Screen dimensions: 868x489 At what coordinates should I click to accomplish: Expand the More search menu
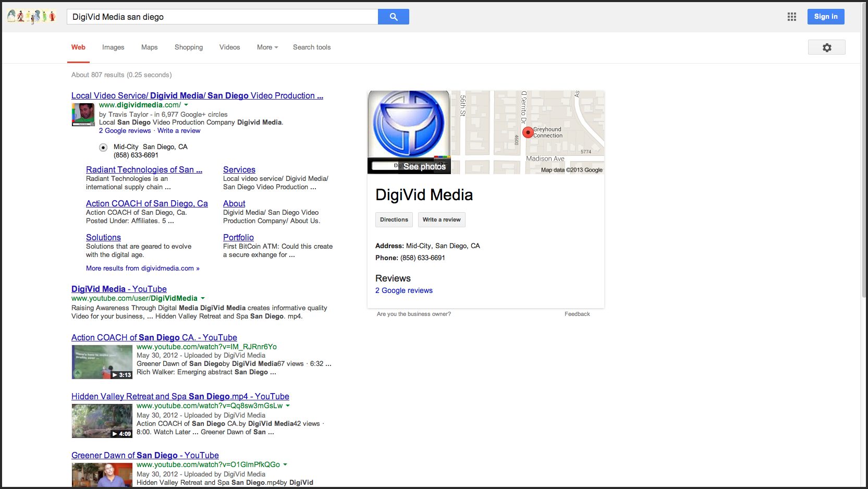click(267, 47)
